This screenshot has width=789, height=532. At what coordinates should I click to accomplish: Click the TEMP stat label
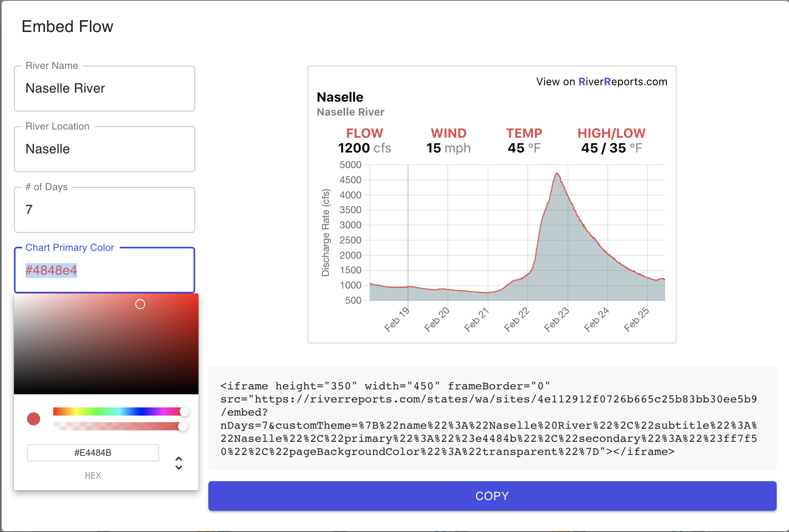point(524,133)
